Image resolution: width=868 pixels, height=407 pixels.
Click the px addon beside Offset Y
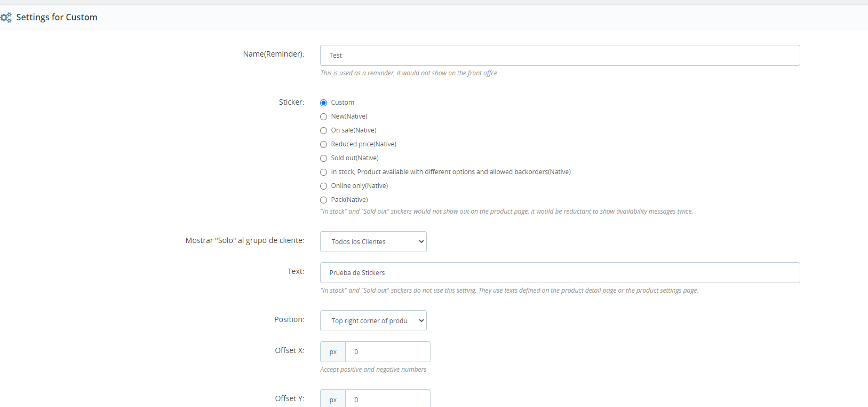(x=333, y=399)
